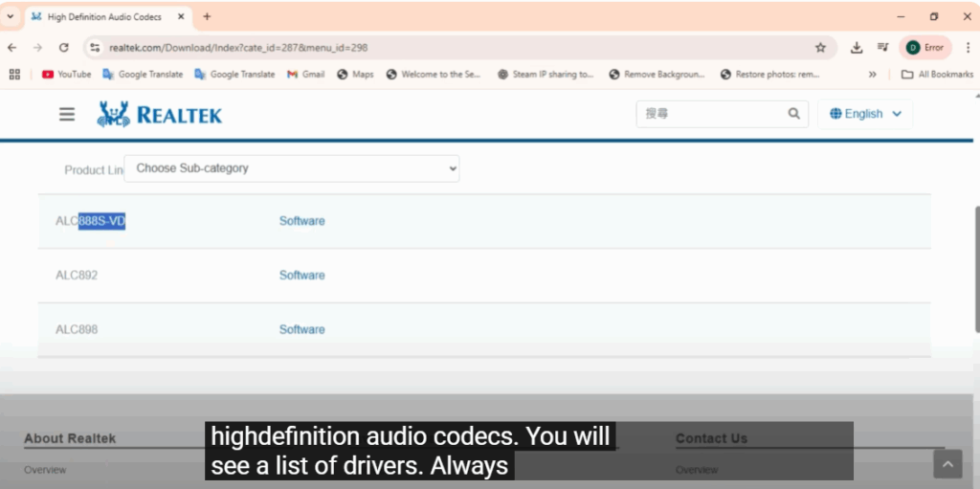
Task: Show more bookmarks with double chevron
Action: 873,75
